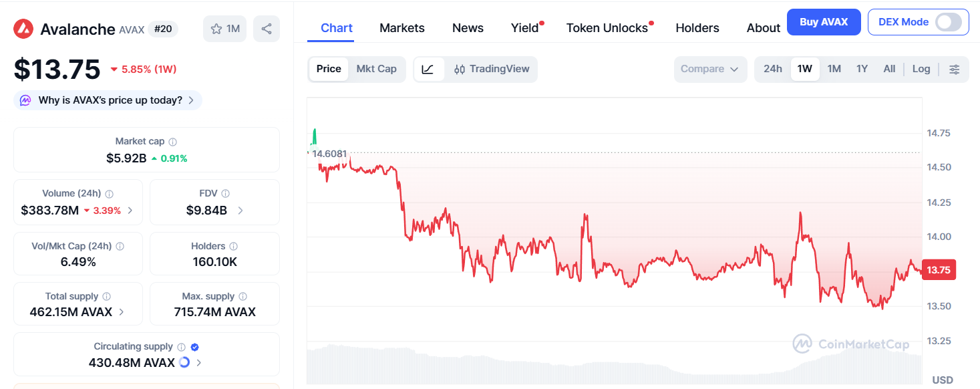Expand Total supply details chevron
Screen dimensions: 980x389
[121, 311]
